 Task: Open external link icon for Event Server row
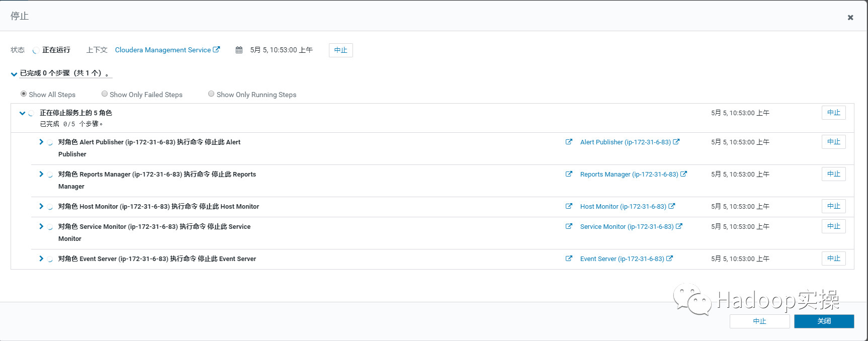(x=569, y=259)
